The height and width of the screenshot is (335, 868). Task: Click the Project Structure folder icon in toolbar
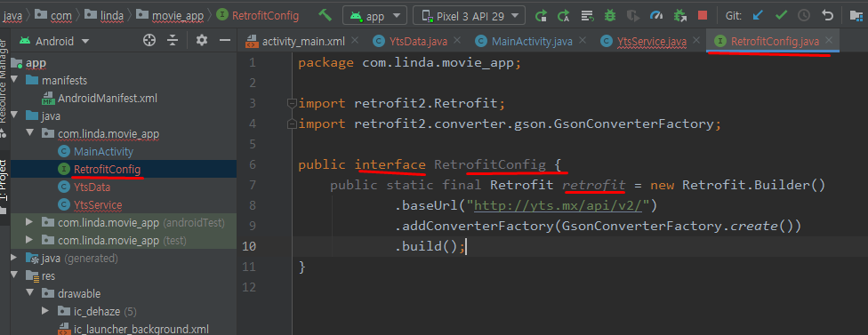coord(857,15)
